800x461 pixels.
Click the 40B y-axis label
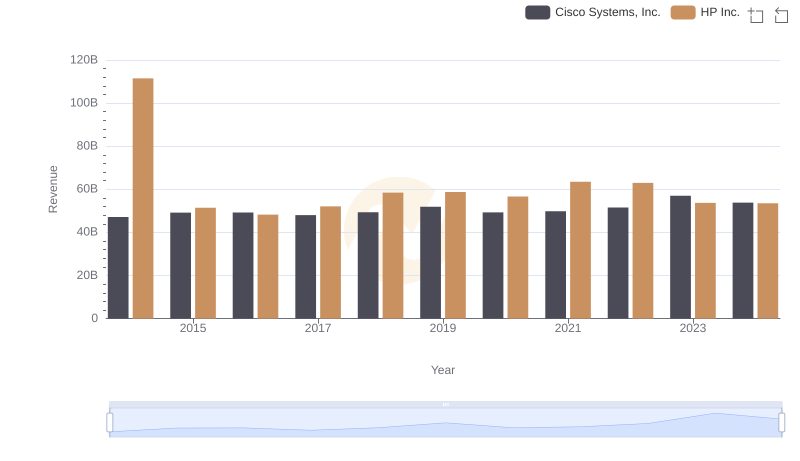click(x=87, y=232)
